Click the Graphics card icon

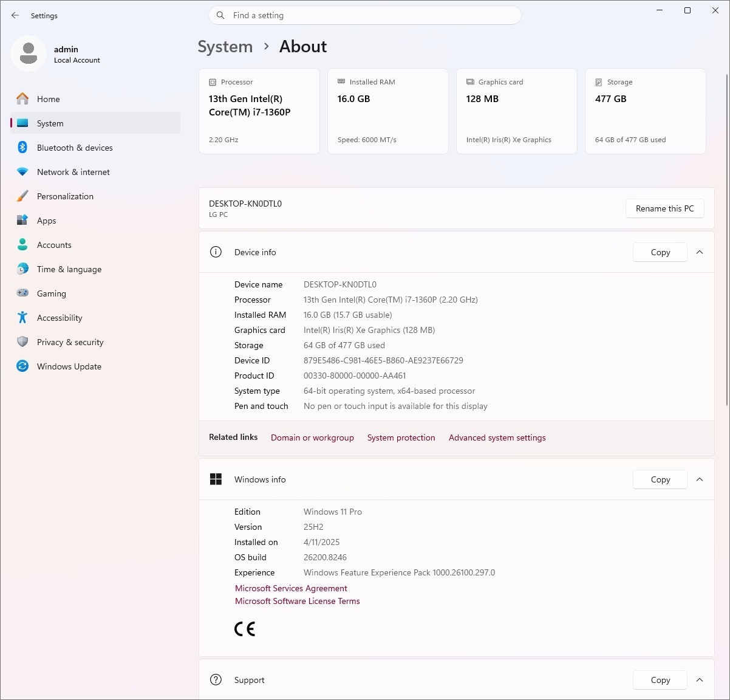470,81
